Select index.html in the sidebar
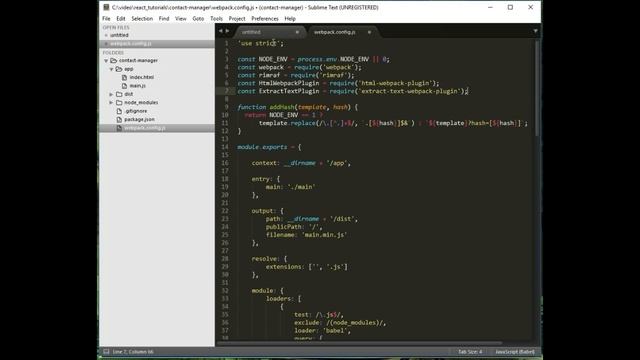Screen dimensions: 640x360 (x=142, y=77)
